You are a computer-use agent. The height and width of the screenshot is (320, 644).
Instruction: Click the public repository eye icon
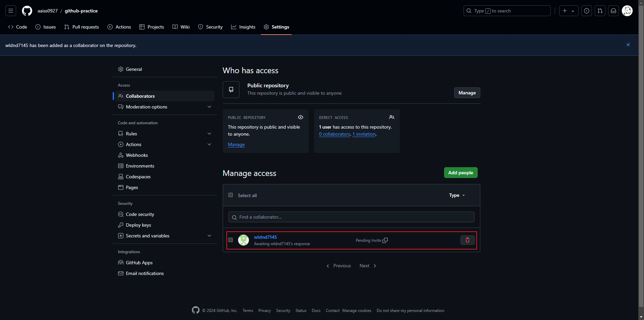coord(300,117)
